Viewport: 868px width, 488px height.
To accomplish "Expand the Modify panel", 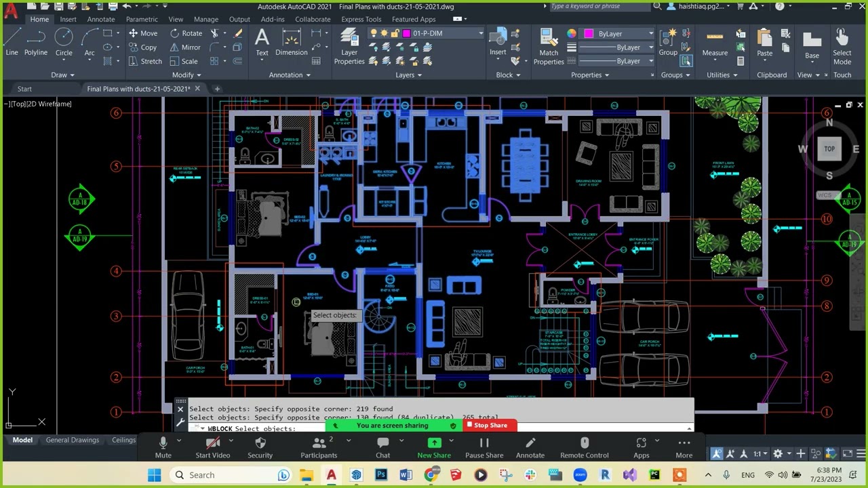I will point(186,75).
